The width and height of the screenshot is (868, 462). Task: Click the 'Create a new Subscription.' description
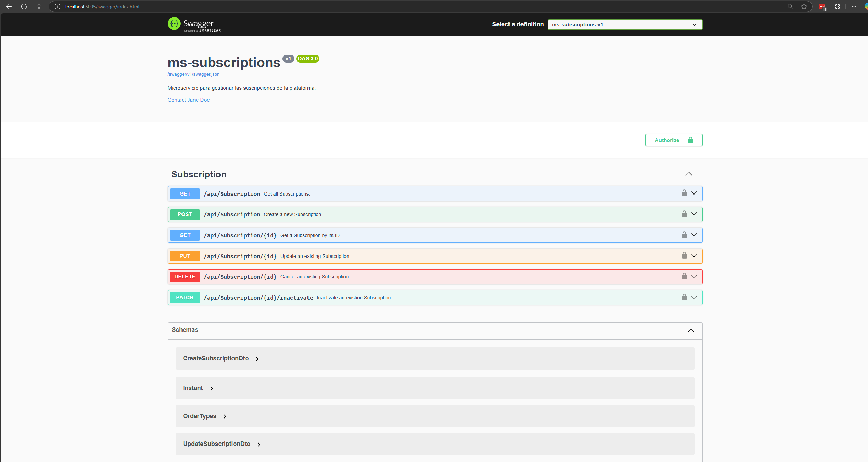(293, 214)
